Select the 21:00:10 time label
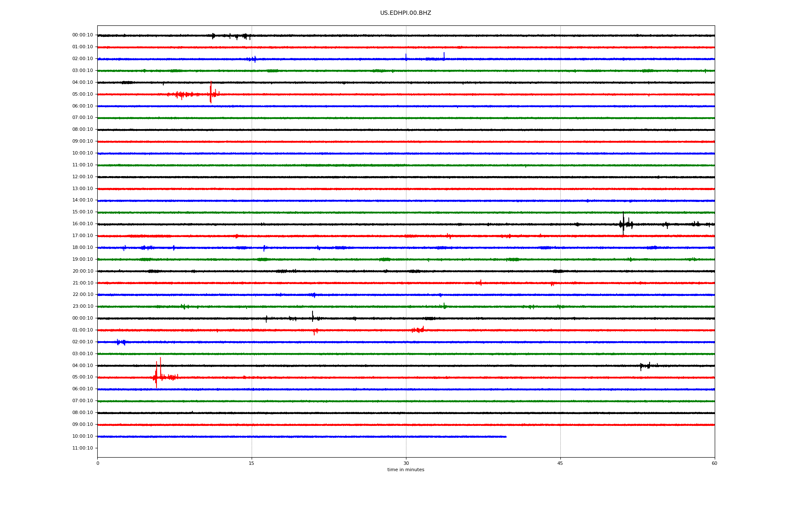The width and height of the screenshot is (812, 508). point(82,283)
